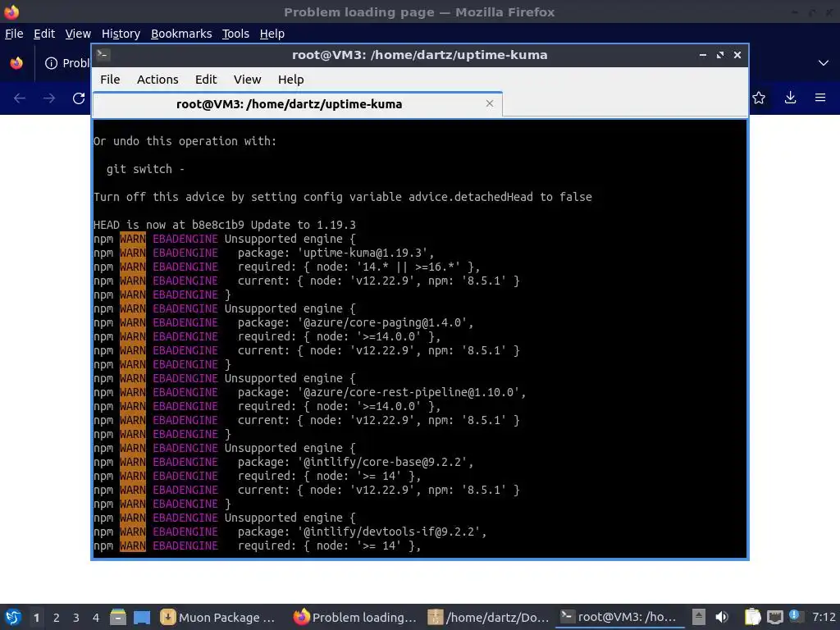Screen dimensions: 840x630
Task: Click the 'git switch -' line in terminal
Action: [145, 169]
